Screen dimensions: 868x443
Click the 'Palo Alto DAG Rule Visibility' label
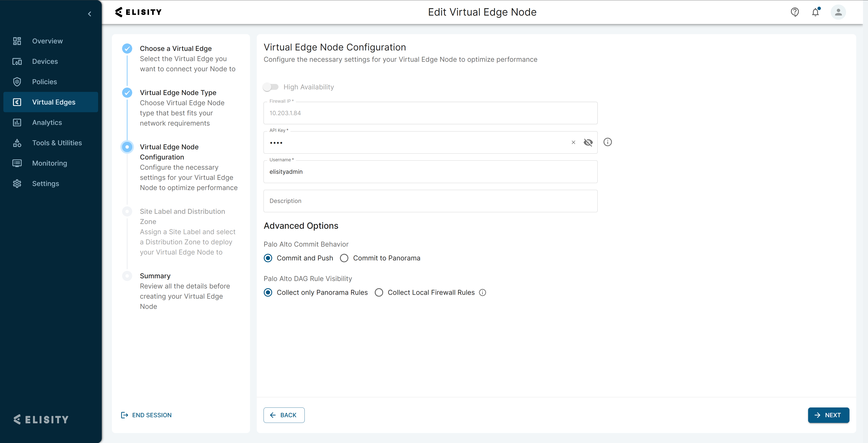tap(308, 279)
